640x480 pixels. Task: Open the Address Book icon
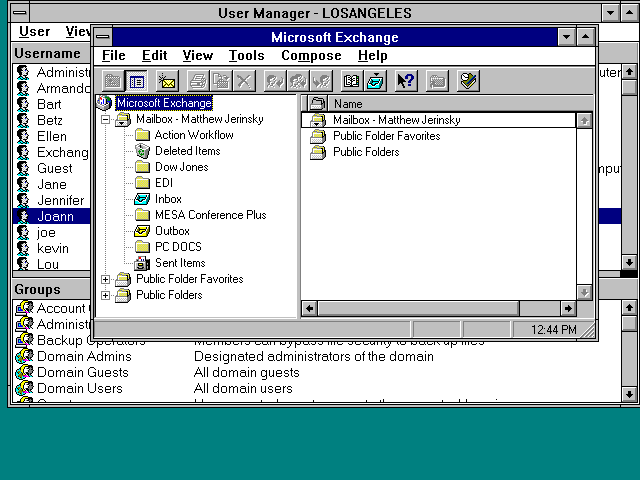click(x=352, y=81)
